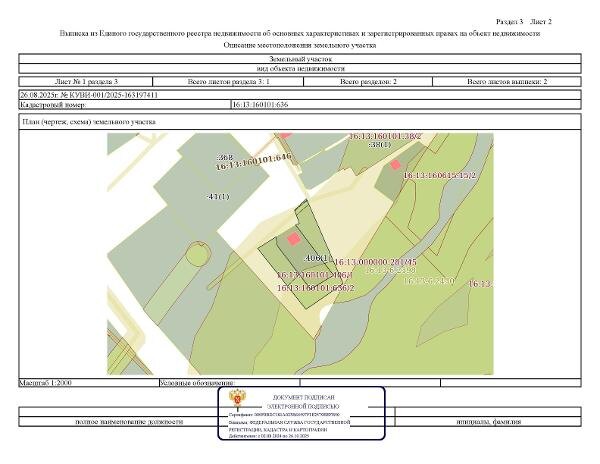
Task: Click the 'Кадастровый номер:' label
Action: click(53, 105)
